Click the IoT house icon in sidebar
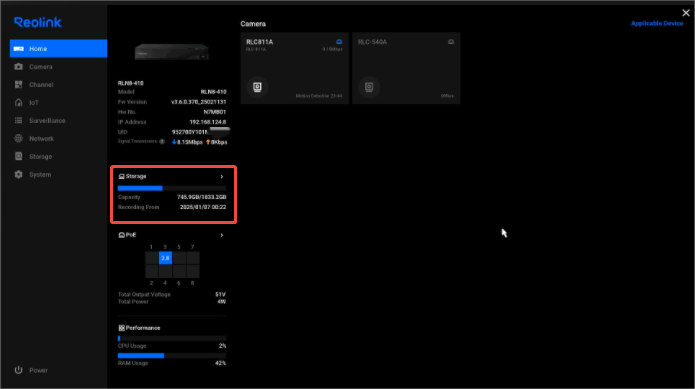Image resolution: width=695 pixels, height=389 pixels. (19, 102)
